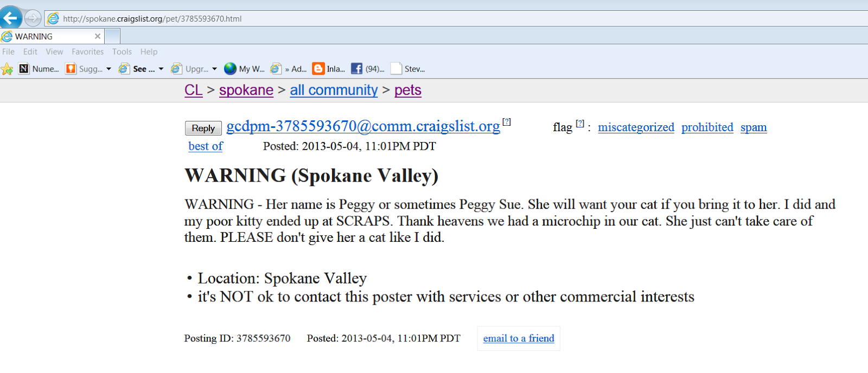Click the browser Back arrow button

[x=10, y=18]
